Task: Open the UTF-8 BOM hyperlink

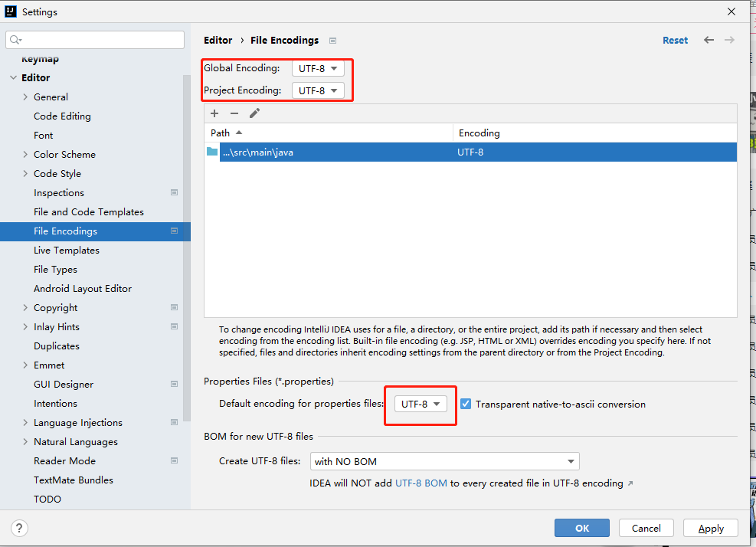Action: 421,483
